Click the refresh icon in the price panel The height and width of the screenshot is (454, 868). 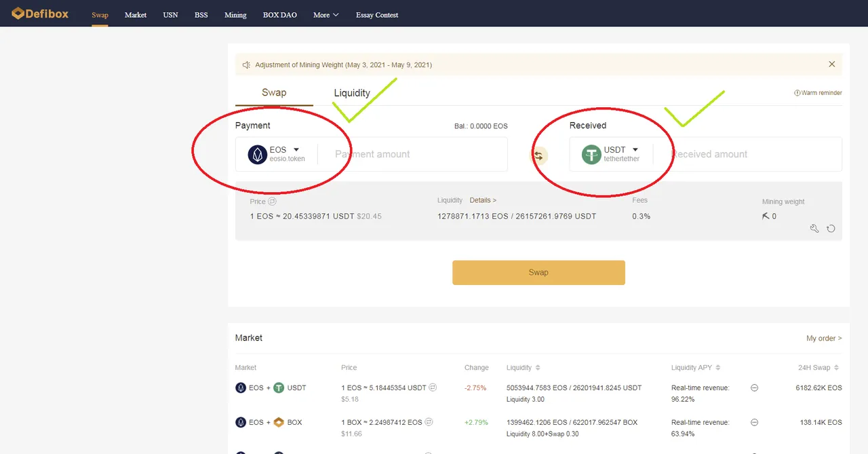tap(831, 229)
